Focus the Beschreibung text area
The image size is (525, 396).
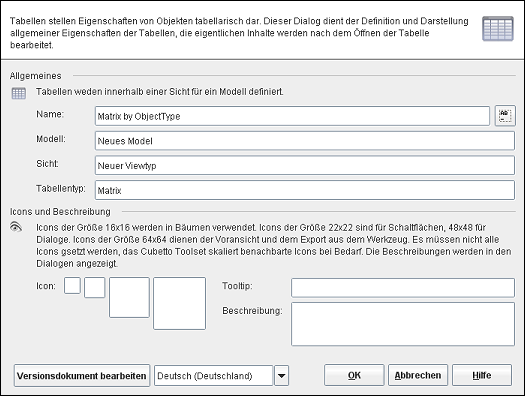tap(403, 324)
